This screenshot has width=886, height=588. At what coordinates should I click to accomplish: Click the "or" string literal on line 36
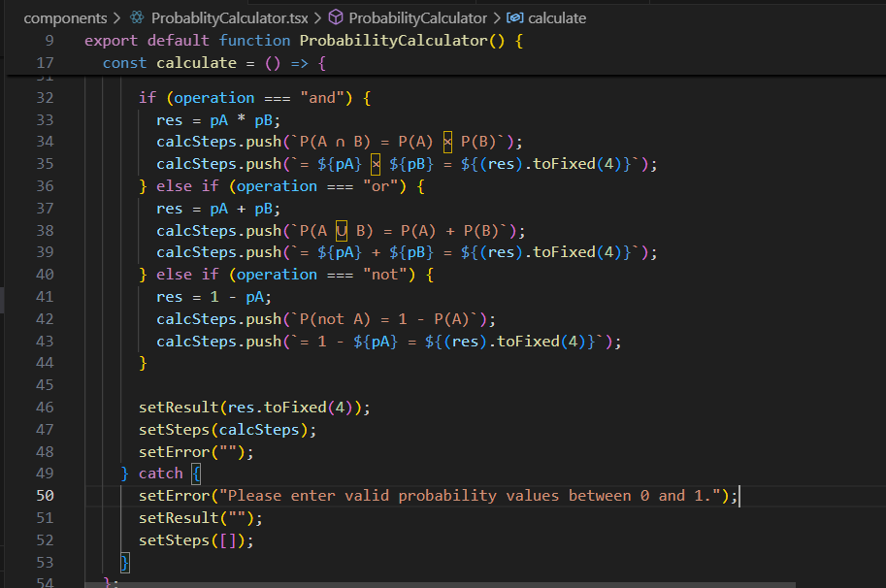pyautogui.click(x=380, y=186)
